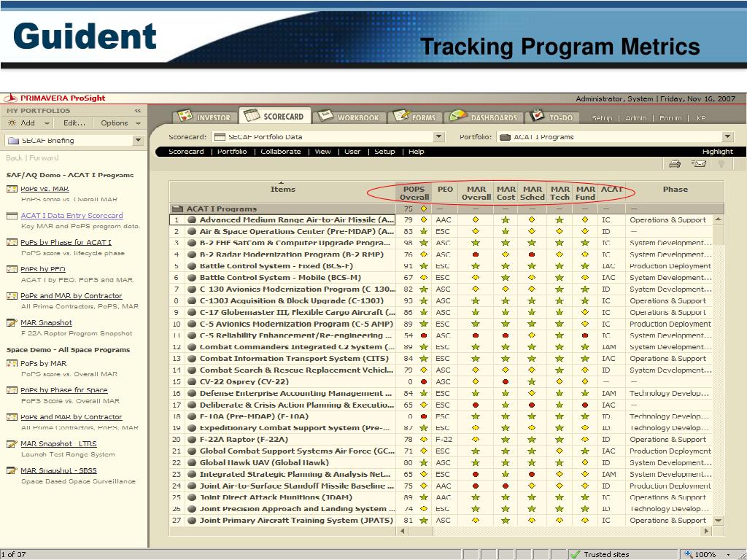Open the PoPs vs. MAR link

coord(44,189)
